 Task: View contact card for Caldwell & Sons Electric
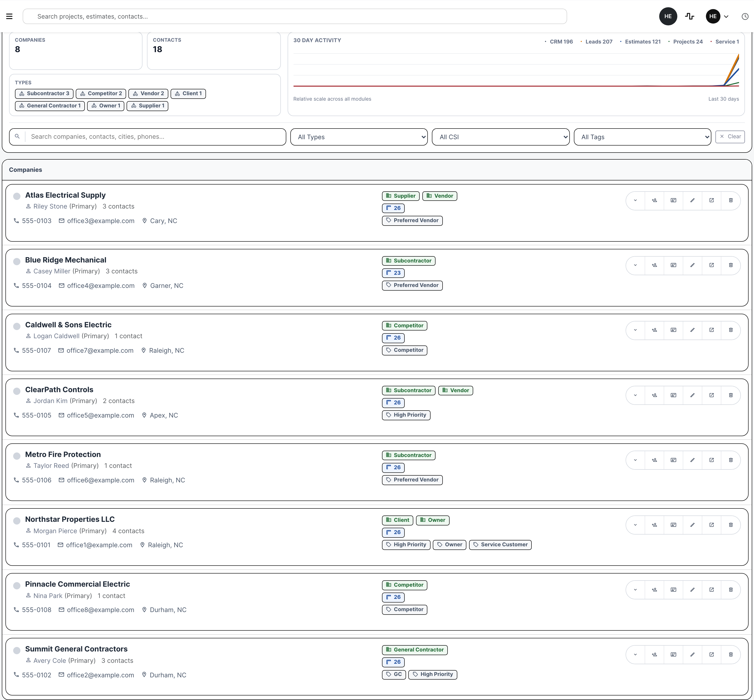673,330
